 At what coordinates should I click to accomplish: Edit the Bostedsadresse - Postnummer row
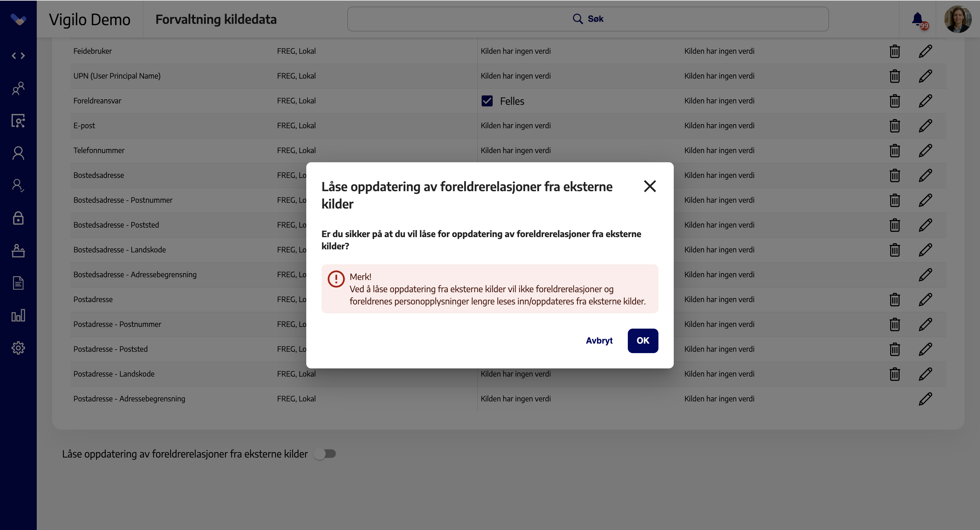925,200
